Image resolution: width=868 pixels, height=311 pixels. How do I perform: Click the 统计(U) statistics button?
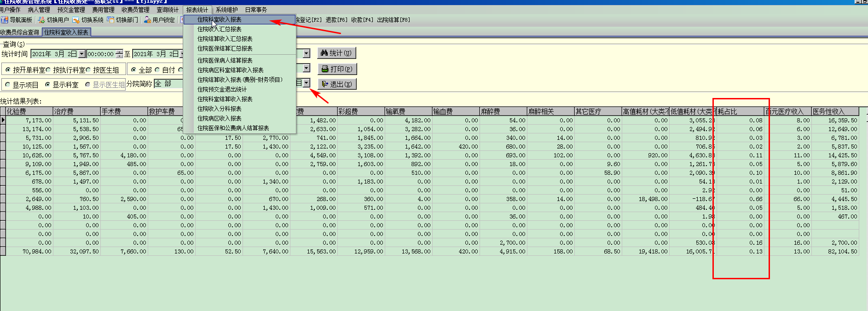[x=336, y=53]
